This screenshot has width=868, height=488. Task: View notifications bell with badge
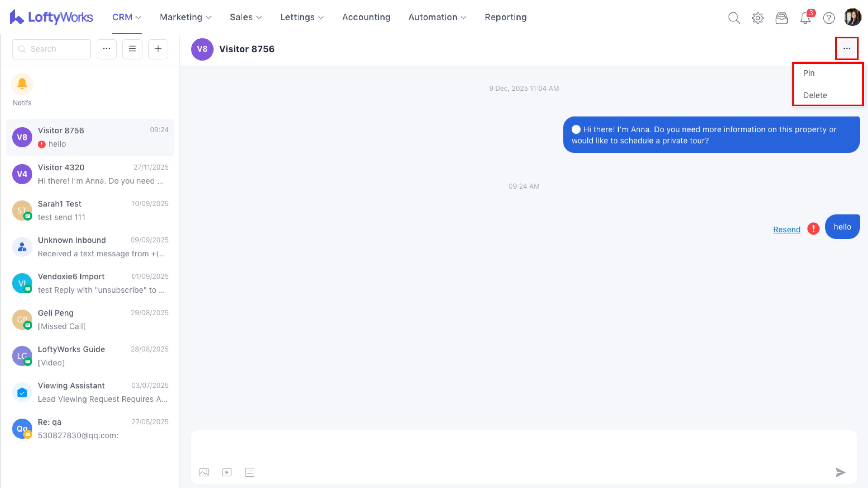805,17
